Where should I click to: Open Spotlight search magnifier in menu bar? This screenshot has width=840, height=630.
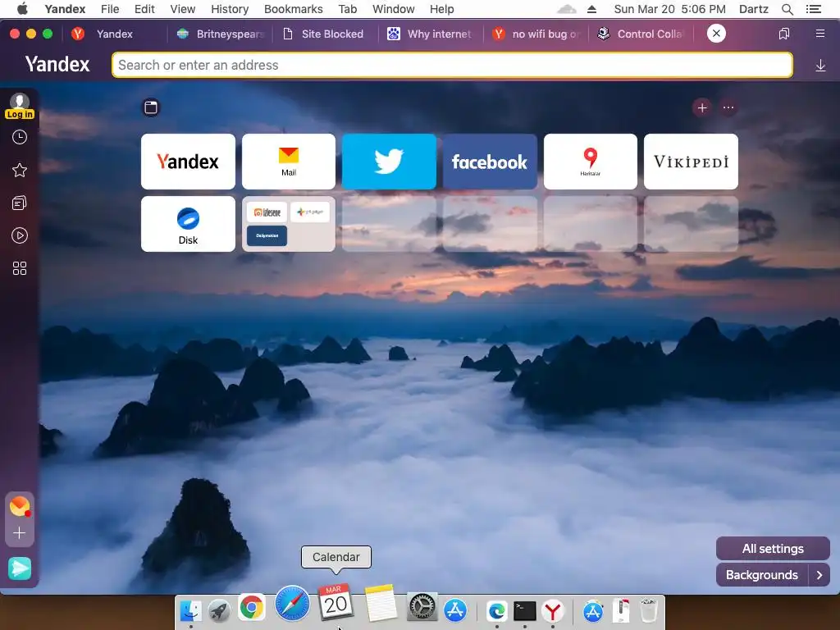[787, 9]
